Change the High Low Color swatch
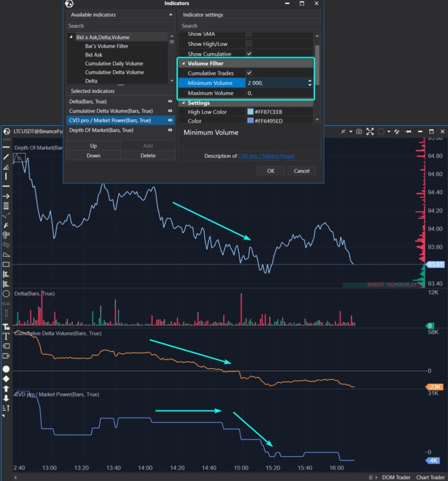The image size is (448, 481). [251, 112]
